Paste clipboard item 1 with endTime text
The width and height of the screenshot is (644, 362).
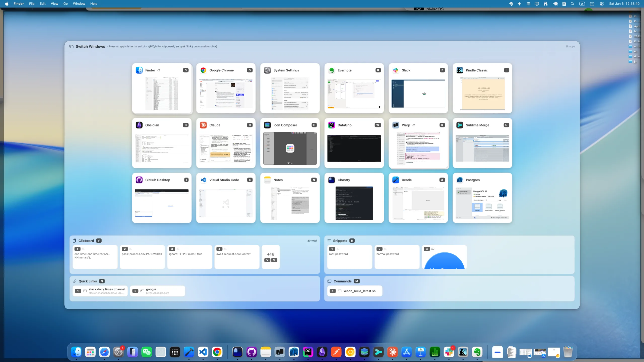click(x=95, y=257)
